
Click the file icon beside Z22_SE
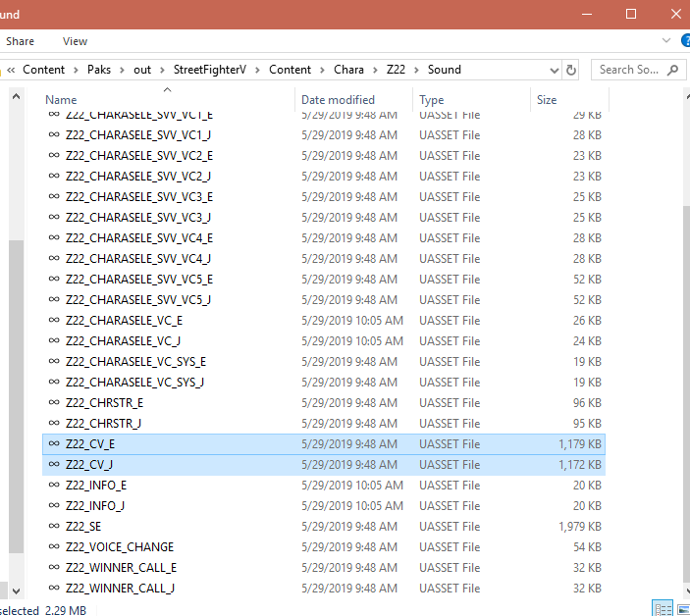pos(54,526)
